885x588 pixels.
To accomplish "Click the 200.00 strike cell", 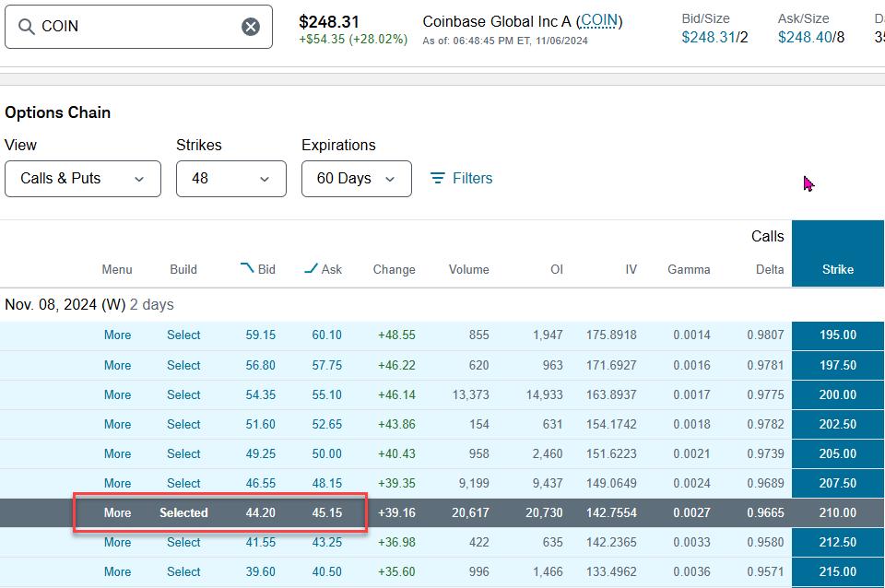I will pyautogui.click(x=838, y=395).
